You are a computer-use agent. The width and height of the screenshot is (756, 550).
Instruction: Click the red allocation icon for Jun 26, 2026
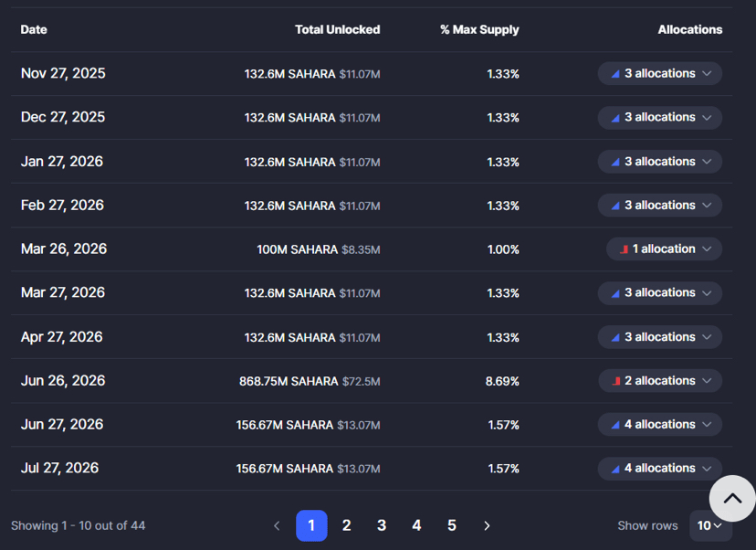coord(616,381)
